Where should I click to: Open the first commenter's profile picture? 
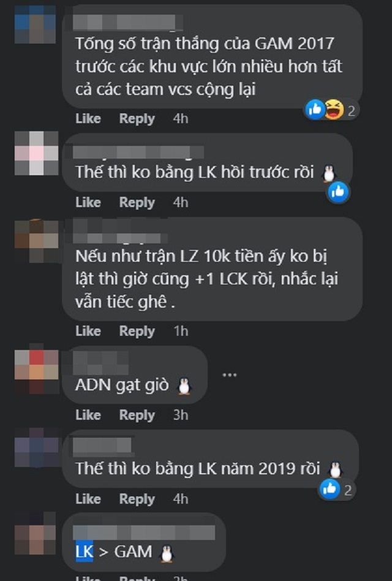tap(35, 25)
